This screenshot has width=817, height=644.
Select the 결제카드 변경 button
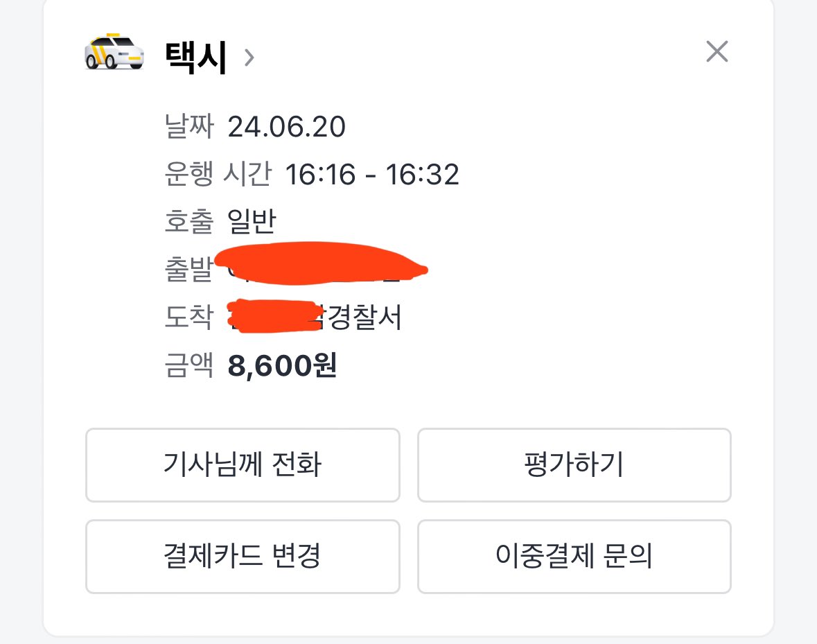pos(243,556)
